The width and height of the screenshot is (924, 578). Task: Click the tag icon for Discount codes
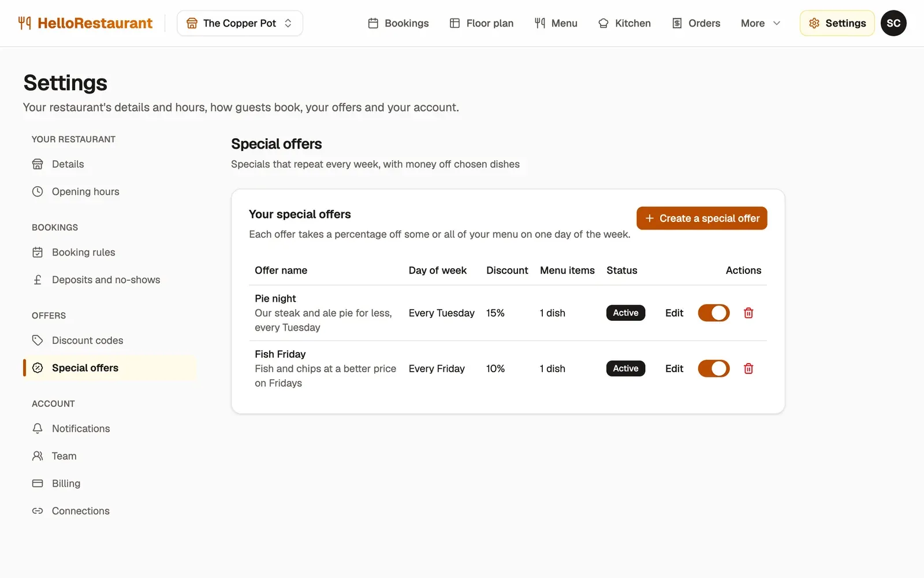(38, 340)
